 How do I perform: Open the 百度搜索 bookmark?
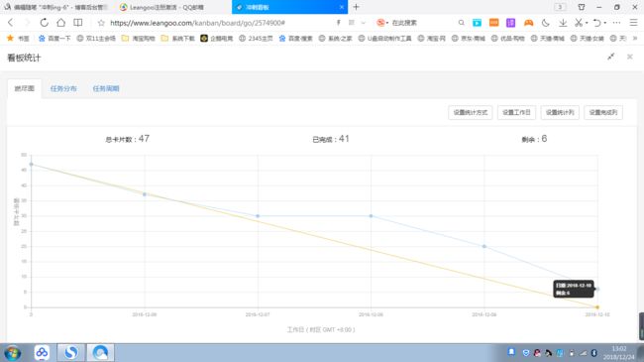click(295, 39)
